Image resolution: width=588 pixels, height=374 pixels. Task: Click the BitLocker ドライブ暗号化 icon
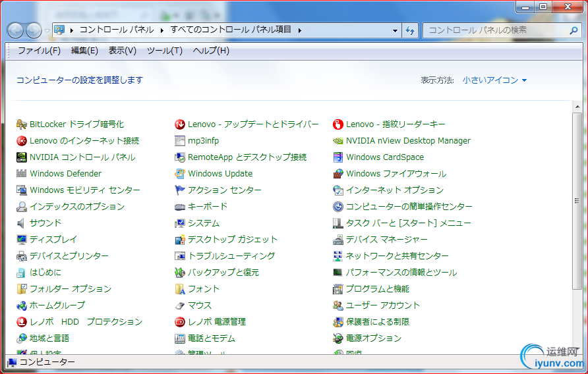pyautogui.click(x=22, y=124)
